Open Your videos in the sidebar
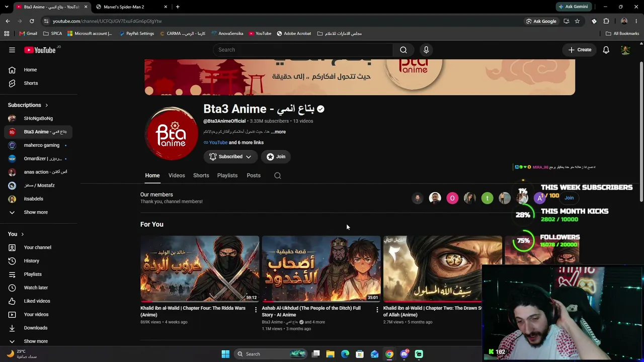This screenshot has height=362, width=644. [36, 315]
